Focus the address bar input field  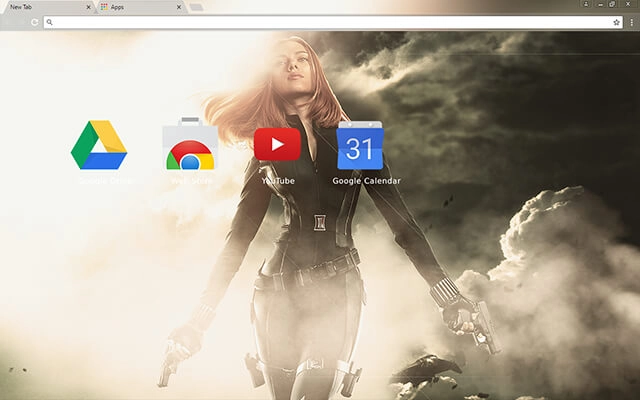(x=333, y=22)
